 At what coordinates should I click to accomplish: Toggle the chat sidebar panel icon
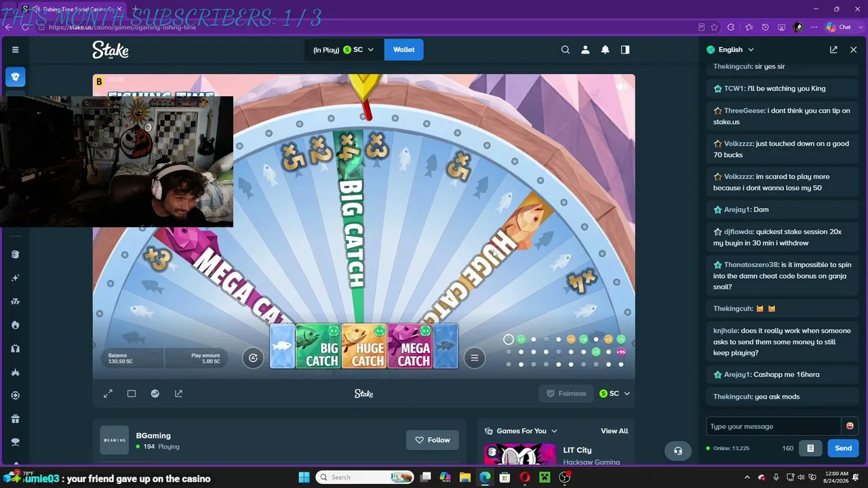(x=625, y=49)
